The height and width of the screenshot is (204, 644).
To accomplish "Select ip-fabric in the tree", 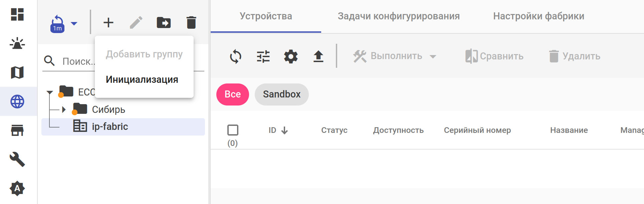I will point(110,127).
